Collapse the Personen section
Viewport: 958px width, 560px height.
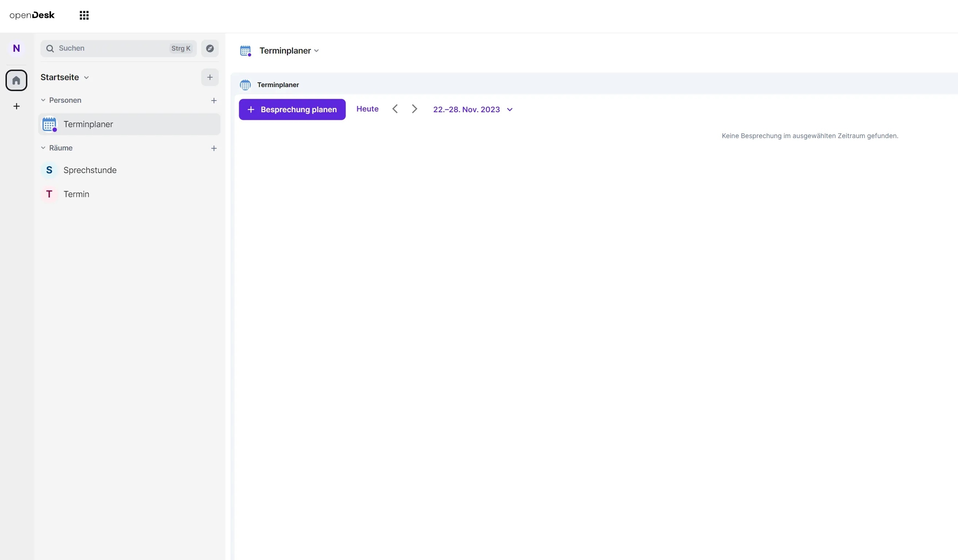(43, 100)
